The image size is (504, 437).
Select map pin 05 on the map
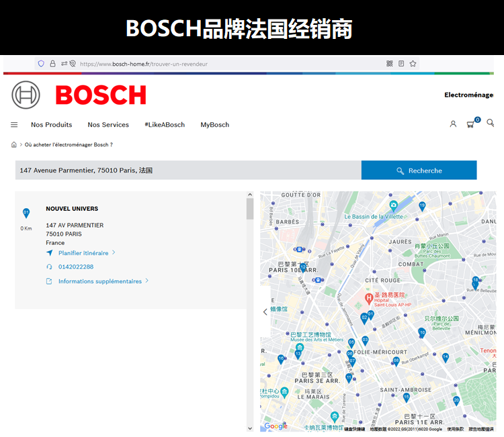point(351,343)
